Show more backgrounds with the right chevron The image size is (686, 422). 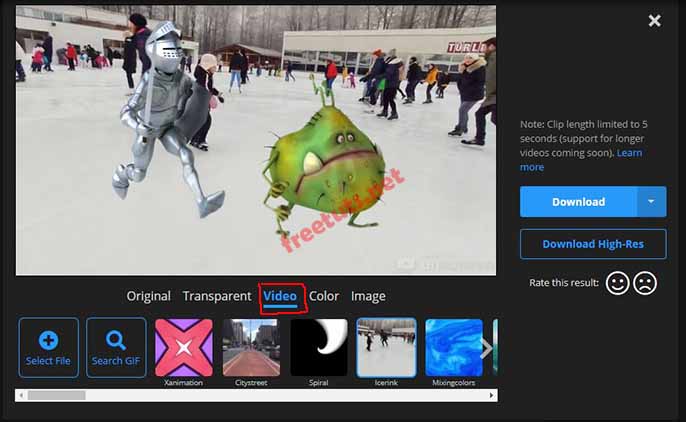click(x=486, y=348)
